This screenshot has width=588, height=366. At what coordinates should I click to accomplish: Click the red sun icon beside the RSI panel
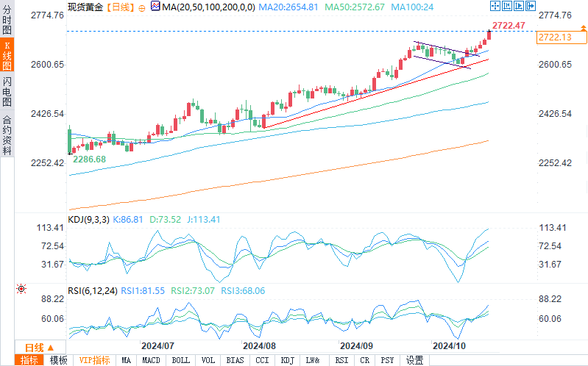pos(21,289)
